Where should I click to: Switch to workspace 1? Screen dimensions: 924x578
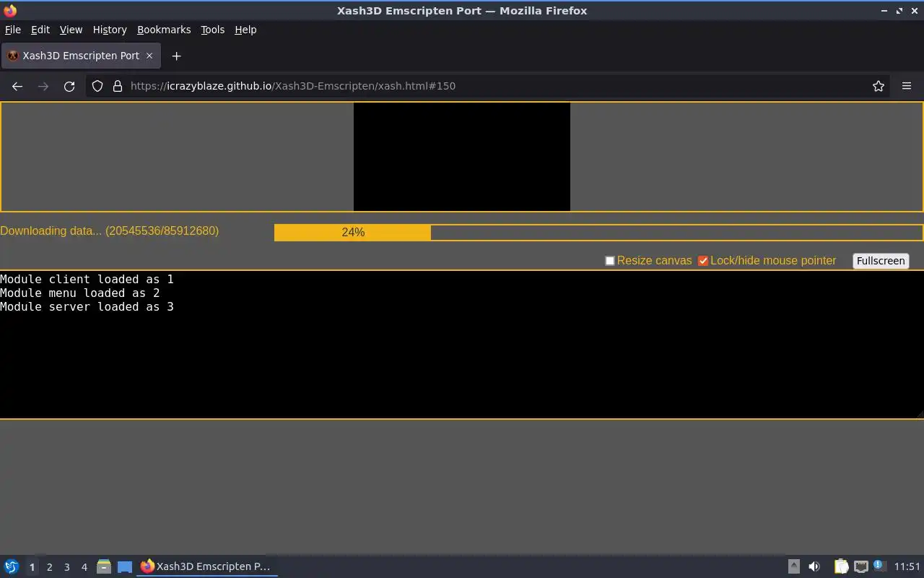(x=32, y=567)
